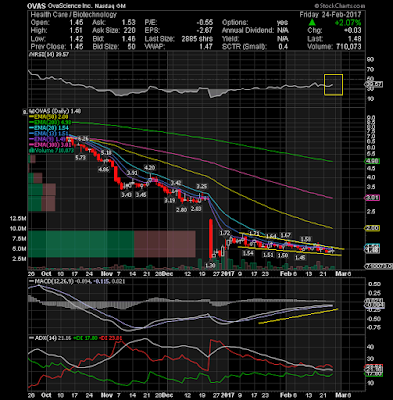Open the StockCharts.com watermark link

click(x=340, y=6)
